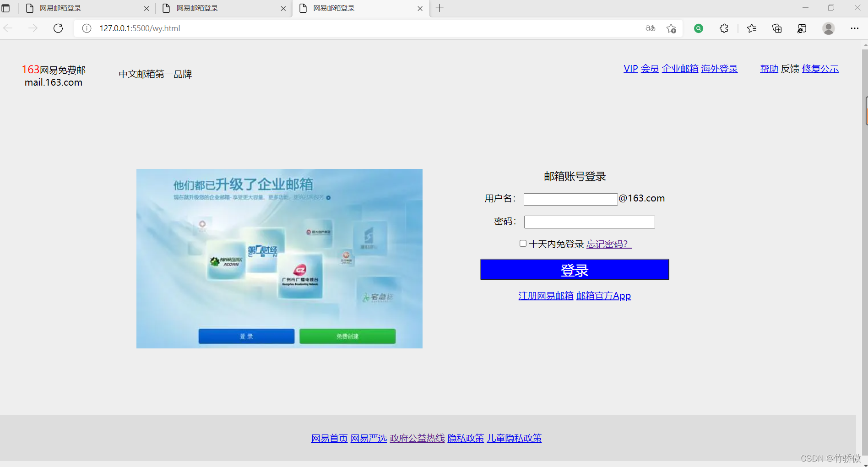Click the browser refresh icon
The width and height of the screenshot is (868, 467).
(x=58, y=28)
